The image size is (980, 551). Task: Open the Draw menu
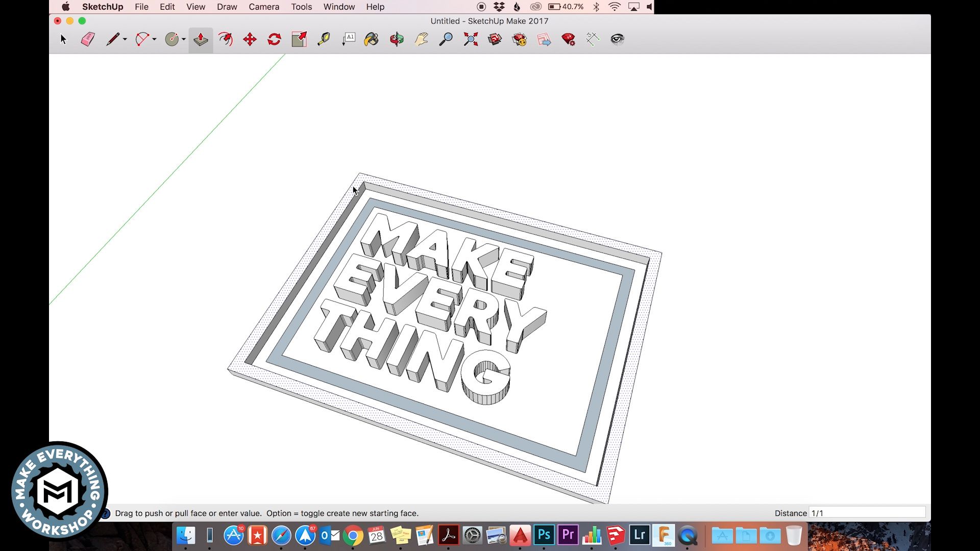point(227,7)
